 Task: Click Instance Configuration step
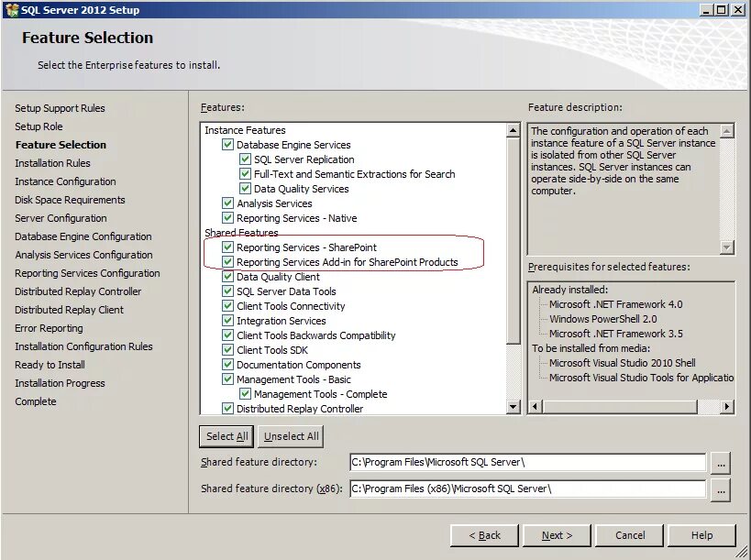[66, 181]
